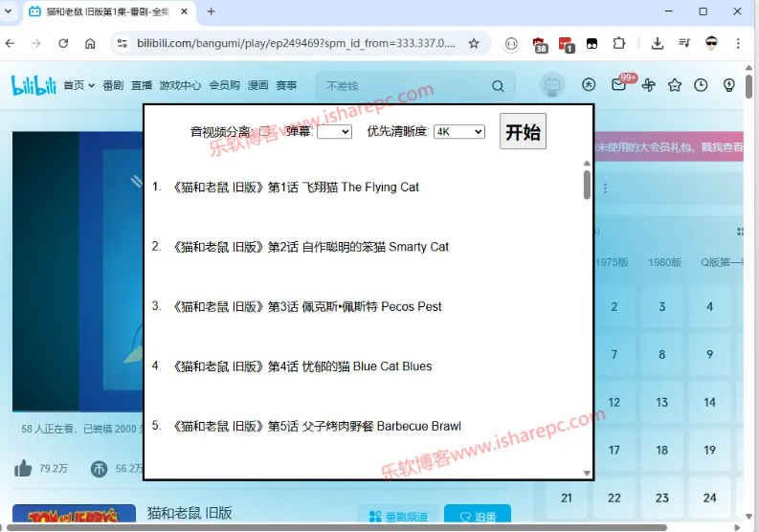Image resolution: width=759 pixels, height=532 pixels.
Task: Open the watch history clock icon
Action: [x=701, y=85]
